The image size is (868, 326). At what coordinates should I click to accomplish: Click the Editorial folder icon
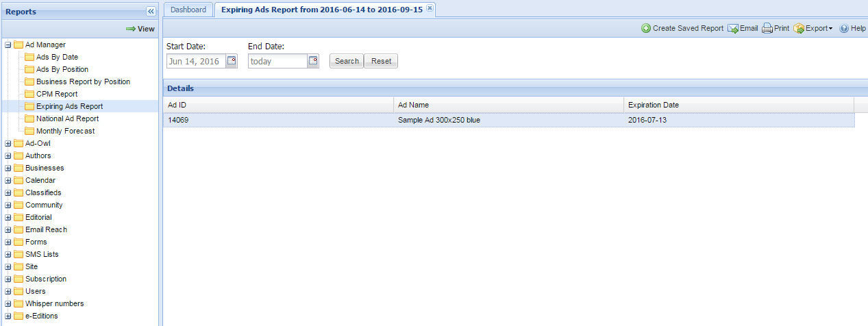(18, 217)
